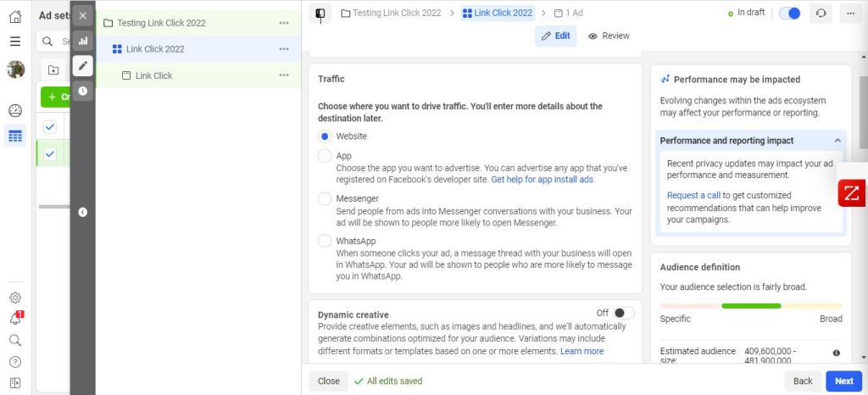This screenshot has width=868, height=395.
Task: Open the settings gear in left rail
Action: click(15, 298)
